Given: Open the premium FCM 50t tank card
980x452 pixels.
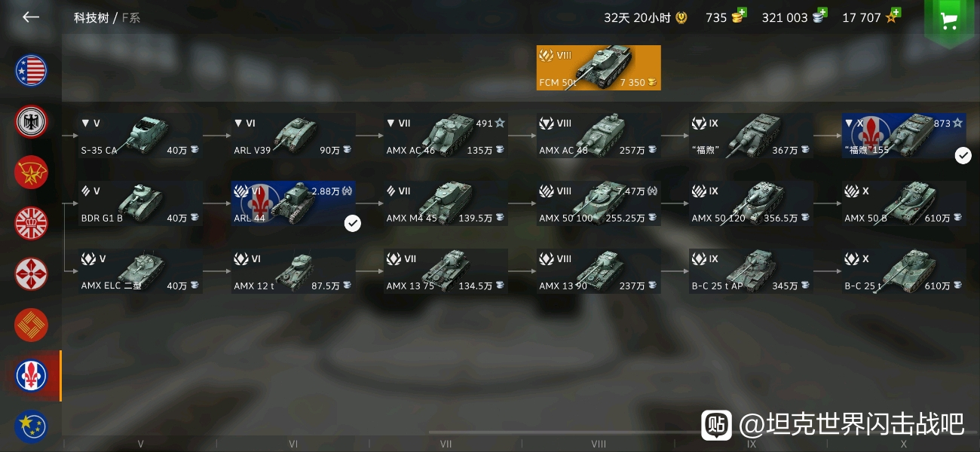Looking at the screenshot, I should pyautogui.click(x=599, y=68).
